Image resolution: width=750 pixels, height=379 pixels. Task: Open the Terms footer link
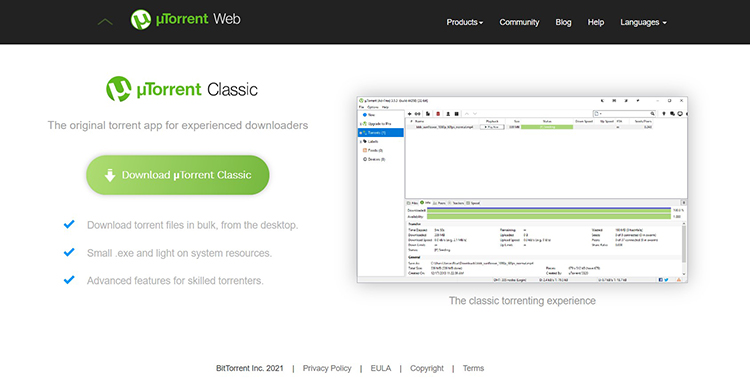[x=473, y=368]
